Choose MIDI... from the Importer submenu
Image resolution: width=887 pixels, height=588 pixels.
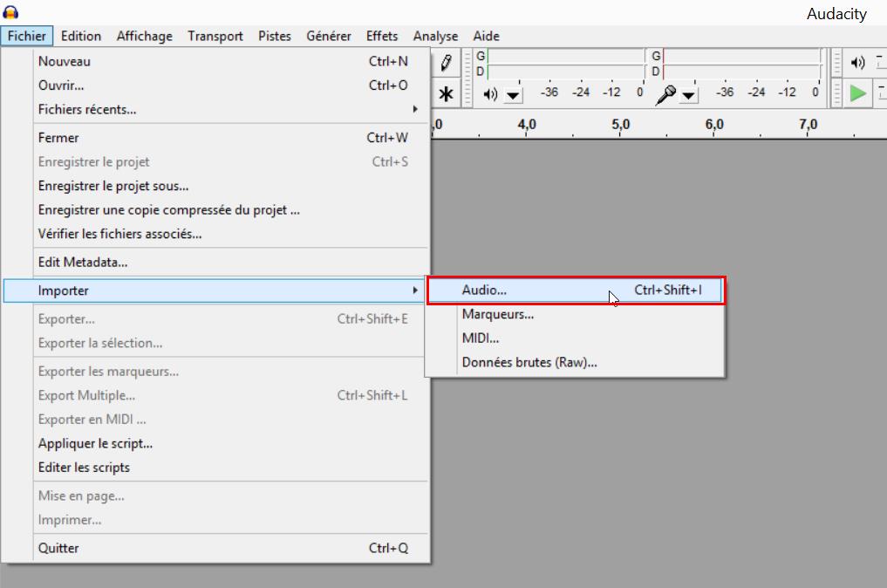click(x=575, y=338)
